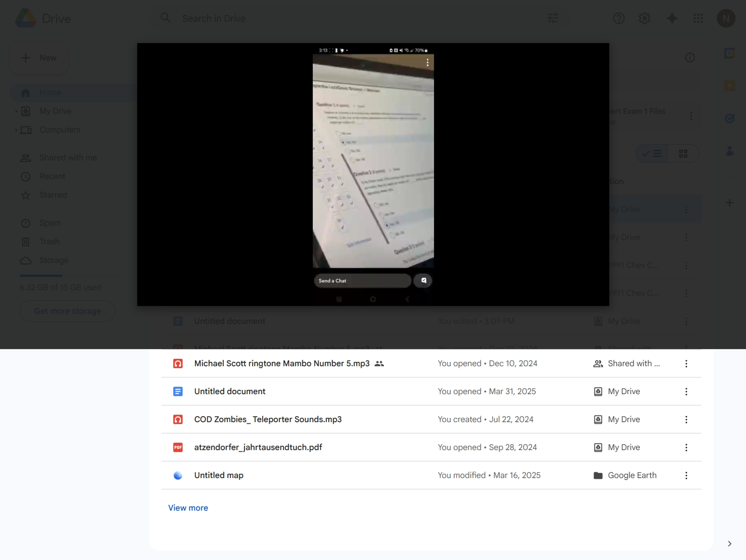Image resolution: width=746 pixels, height=560 pixels.
Task: Switch to list layout view
Action: [651, 154]
